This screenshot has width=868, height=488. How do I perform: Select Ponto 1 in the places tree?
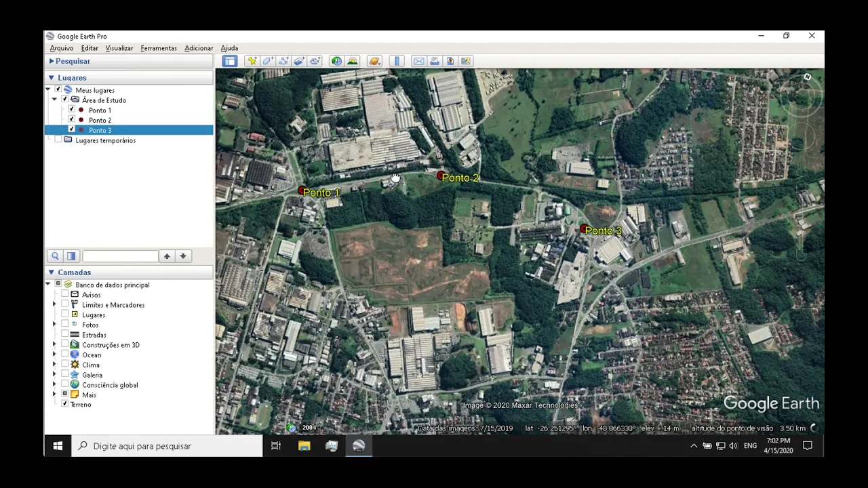[x=100, y=110]
